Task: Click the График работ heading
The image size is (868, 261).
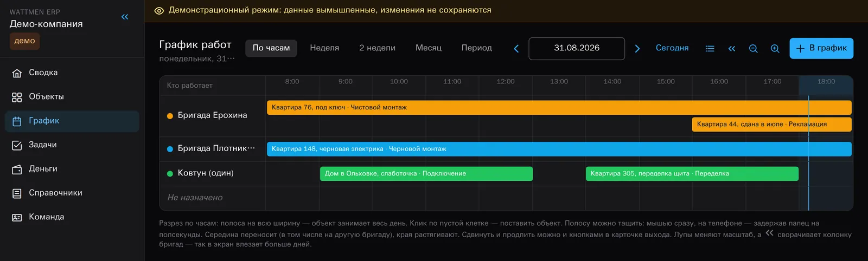Action: (x=195, y=45)
